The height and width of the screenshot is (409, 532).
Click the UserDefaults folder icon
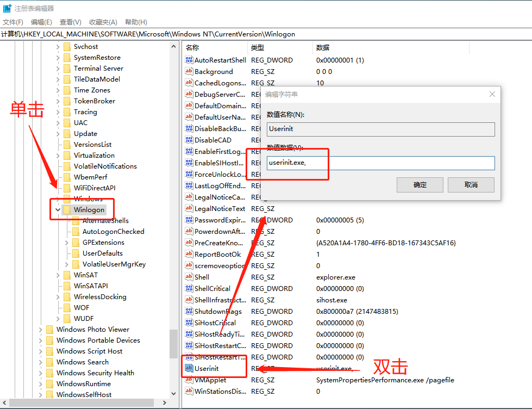(76, 253)
